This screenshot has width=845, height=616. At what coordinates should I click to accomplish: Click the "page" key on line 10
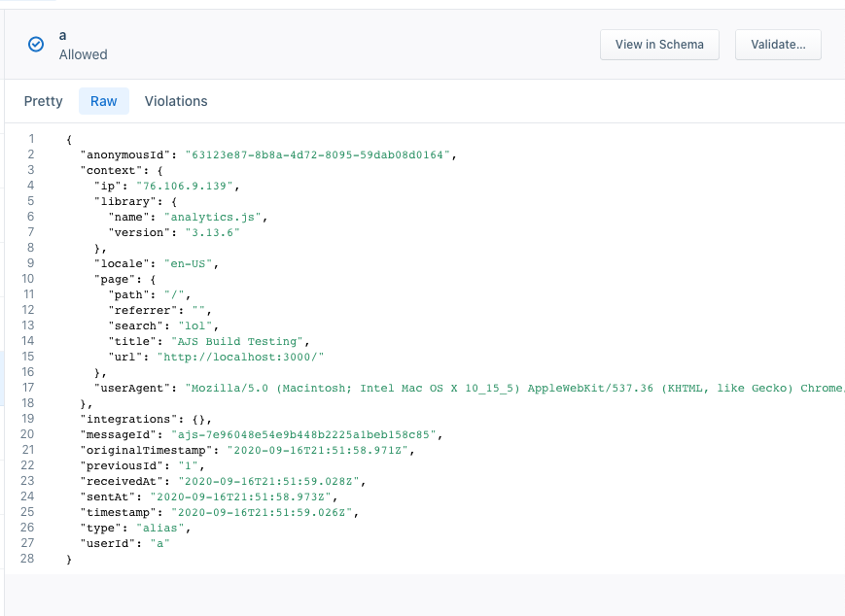tap(115, 280)
